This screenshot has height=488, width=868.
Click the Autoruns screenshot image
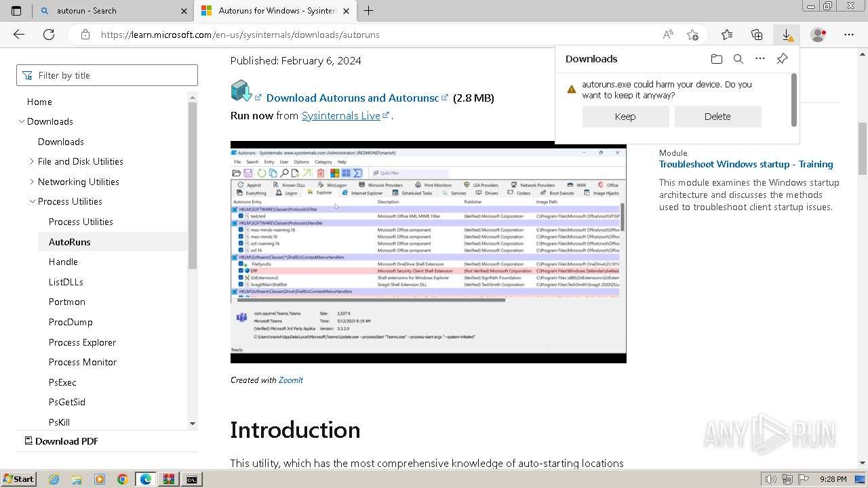[429, 252]
